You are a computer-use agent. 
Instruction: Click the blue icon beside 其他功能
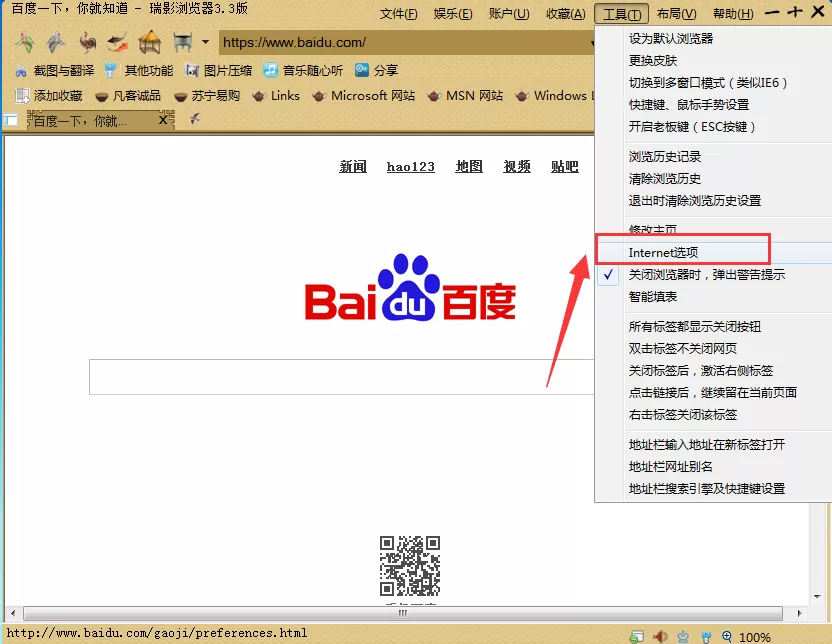110,71
